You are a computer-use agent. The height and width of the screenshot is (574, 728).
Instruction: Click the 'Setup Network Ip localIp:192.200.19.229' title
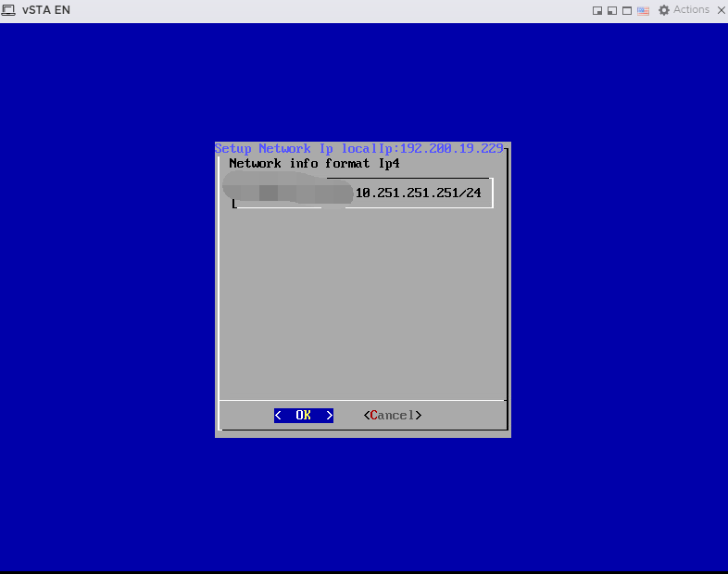(358, 148)
